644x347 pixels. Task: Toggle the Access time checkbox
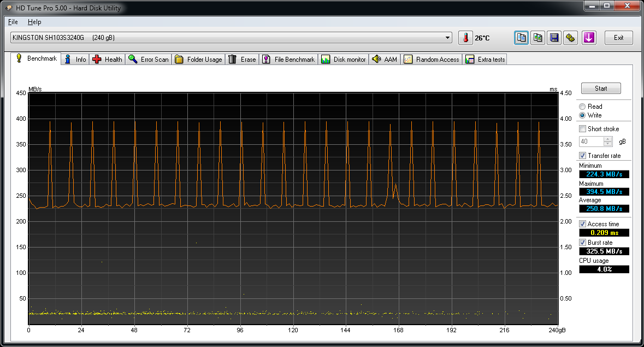coord(582,224)
